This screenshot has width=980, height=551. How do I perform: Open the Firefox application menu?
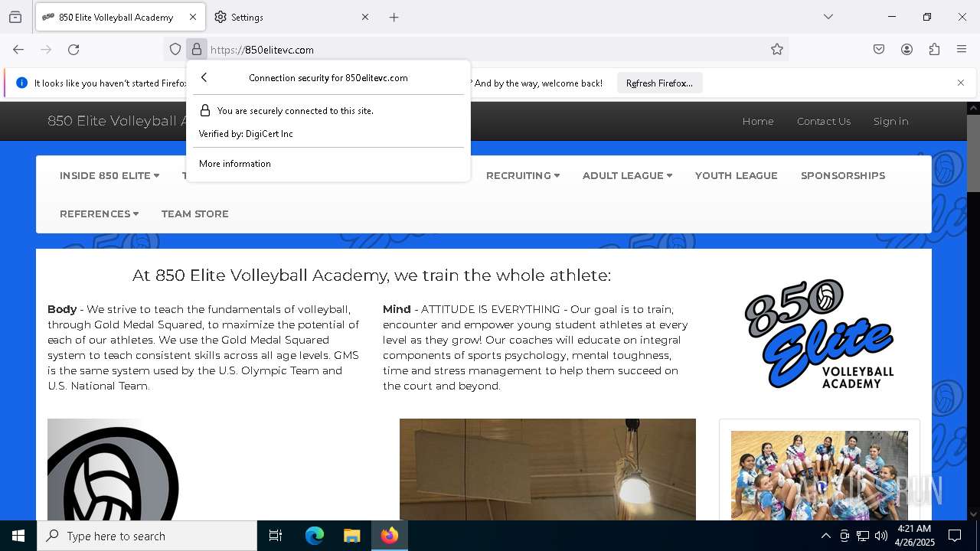click(x=962, y=50)
